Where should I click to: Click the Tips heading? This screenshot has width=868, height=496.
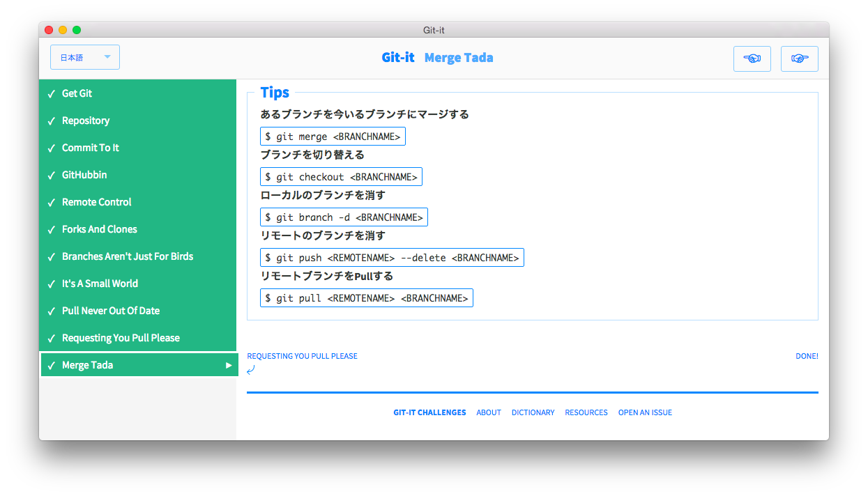pos(275,93)
